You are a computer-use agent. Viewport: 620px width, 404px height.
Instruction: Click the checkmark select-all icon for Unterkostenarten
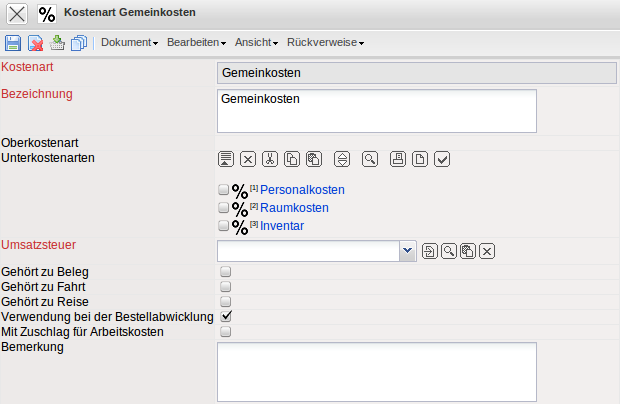pyautogui.click(x=443, y=159)
